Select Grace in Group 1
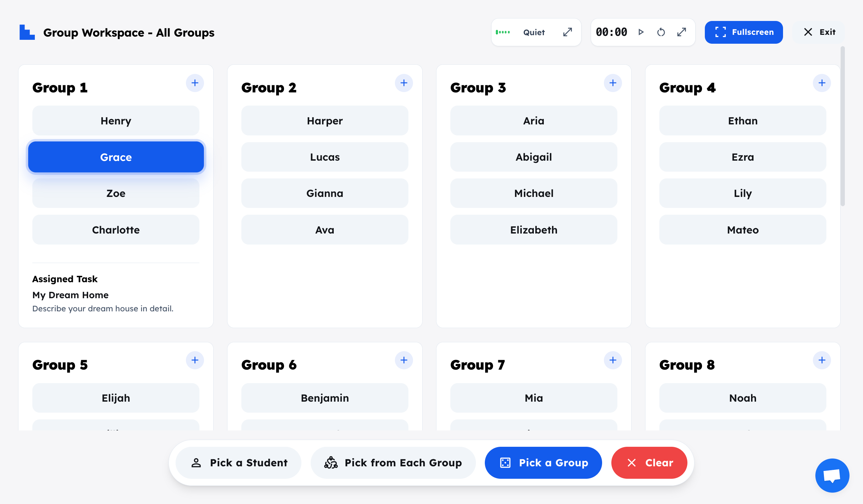The height and width of the screenshot is (504, 863). pos(116,157)
